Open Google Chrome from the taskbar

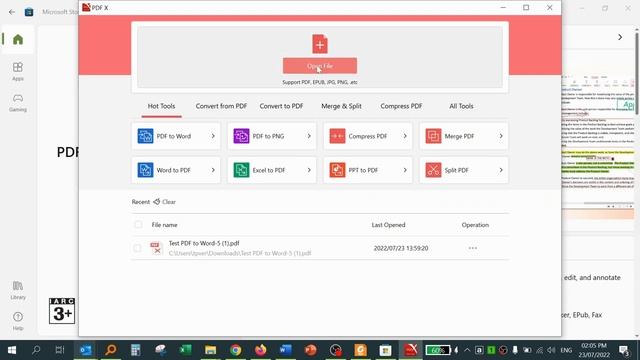click(x=236, y=350)
